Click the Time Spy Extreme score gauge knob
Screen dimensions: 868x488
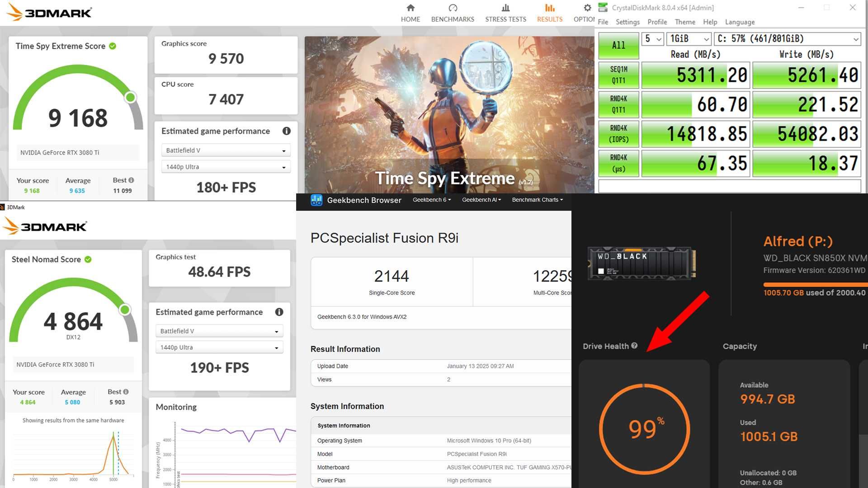(x=131, y=97)
